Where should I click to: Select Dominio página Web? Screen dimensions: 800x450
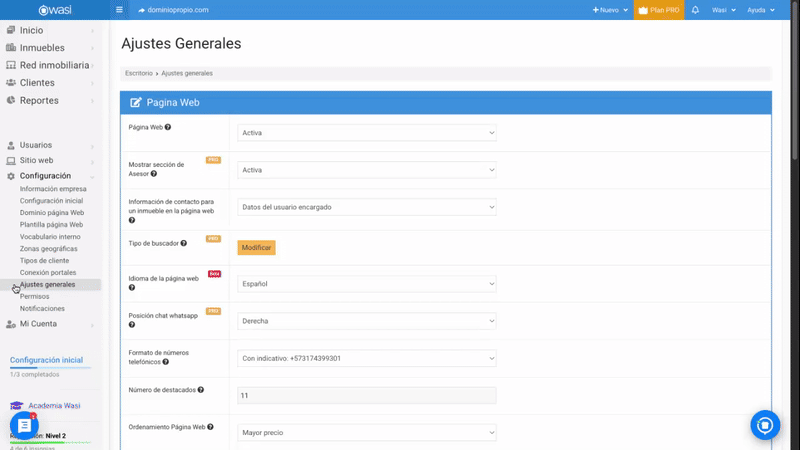(52, 213)
